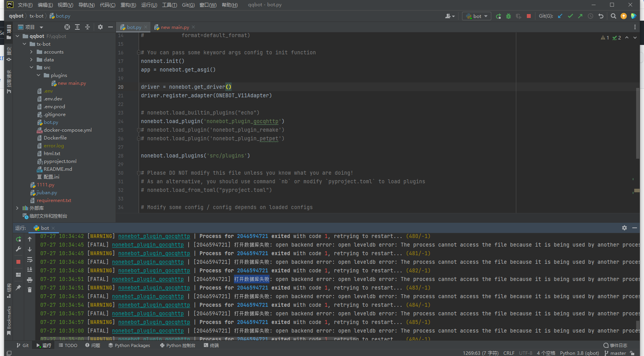The width and height of the screenshot is (644, 356).
Task: Open the 文件(F) menu
Action: (25, 5)
